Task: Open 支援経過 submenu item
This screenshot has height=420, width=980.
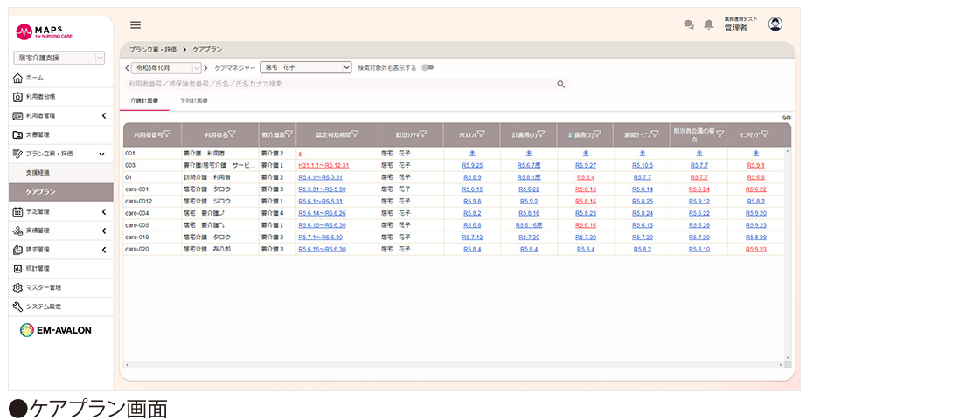Action: pos(60,173)
